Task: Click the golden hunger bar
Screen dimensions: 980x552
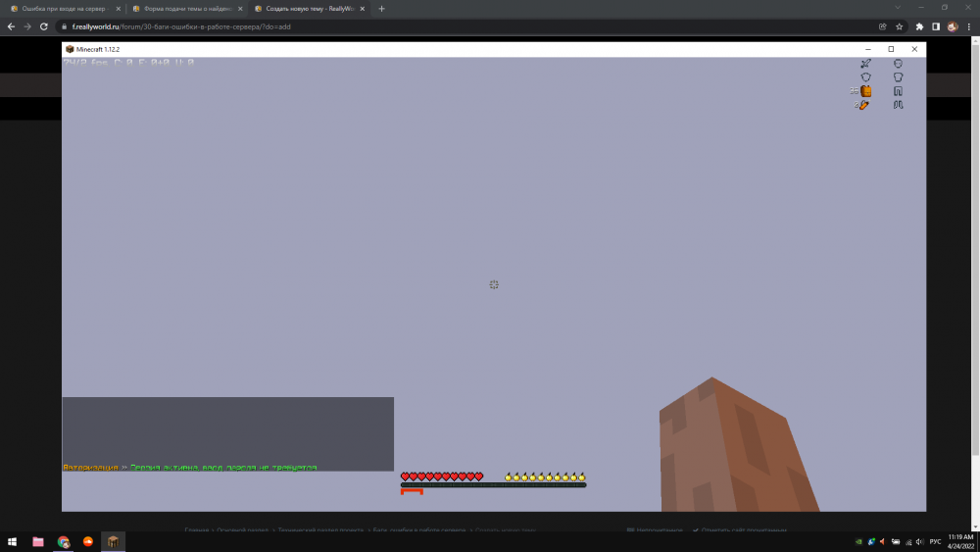Action: pyautogui.click(x=545, y=477)
